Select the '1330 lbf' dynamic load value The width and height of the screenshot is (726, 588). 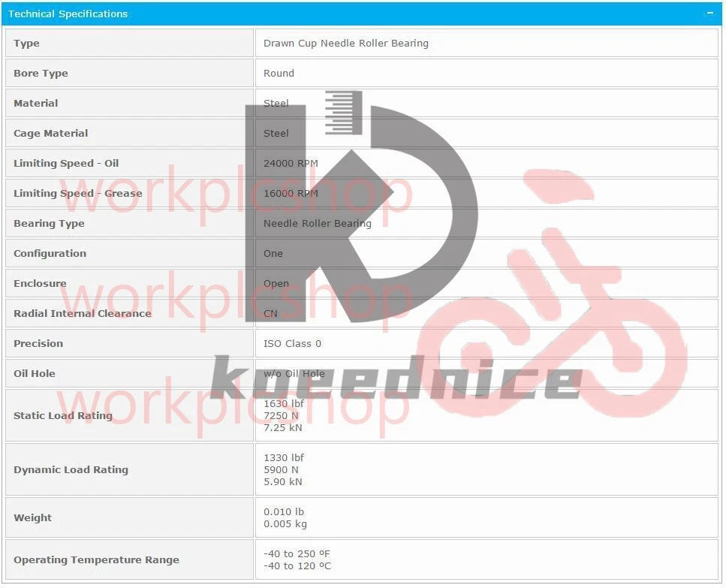[x=284, y=458]
